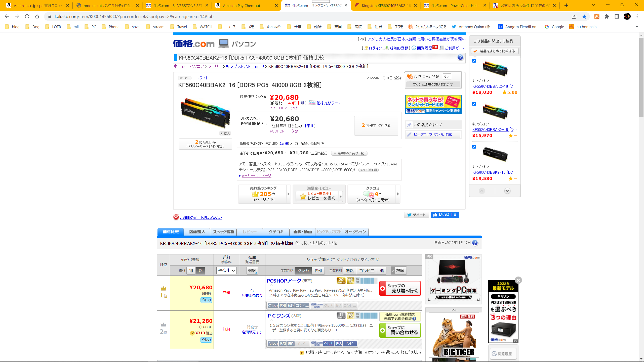644x362 pixels.
Task: Open the tab search chevron in title bar
Action: click(593, 5)
